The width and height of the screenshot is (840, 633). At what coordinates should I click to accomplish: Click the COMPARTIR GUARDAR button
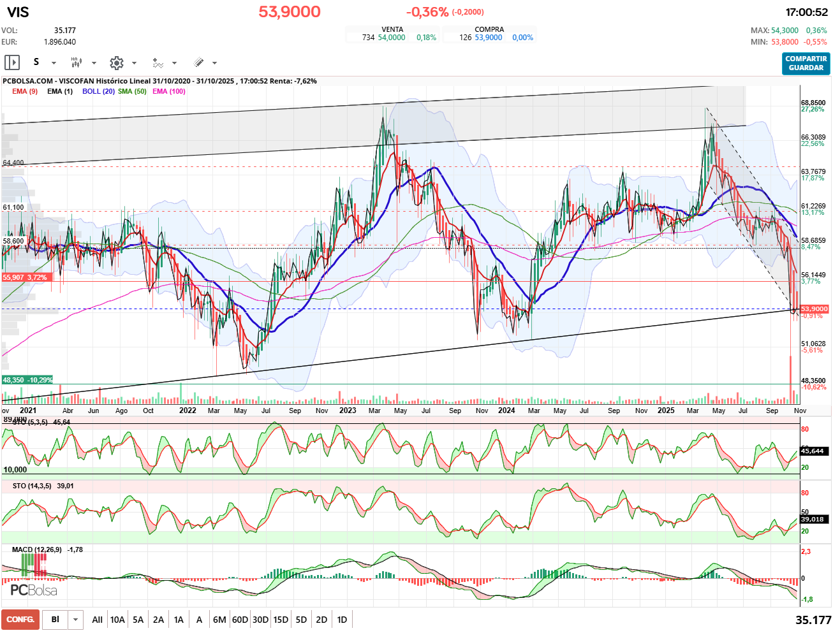806,63
